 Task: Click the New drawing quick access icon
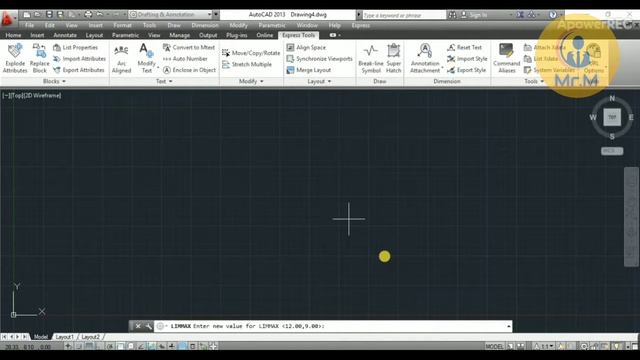[27, 15]
